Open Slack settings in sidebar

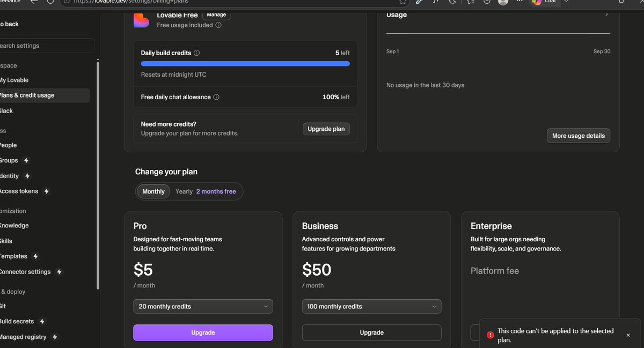(x=6, y=111)
